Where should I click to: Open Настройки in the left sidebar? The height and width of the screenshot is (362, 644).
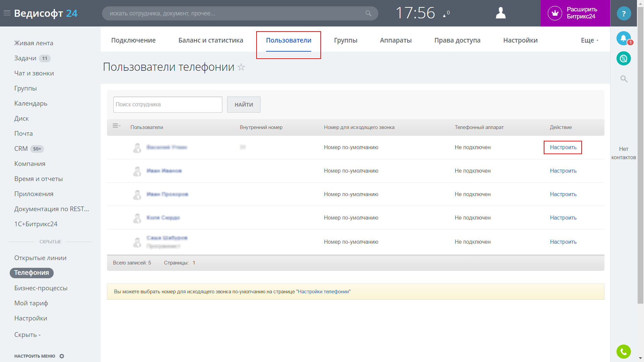31,318
